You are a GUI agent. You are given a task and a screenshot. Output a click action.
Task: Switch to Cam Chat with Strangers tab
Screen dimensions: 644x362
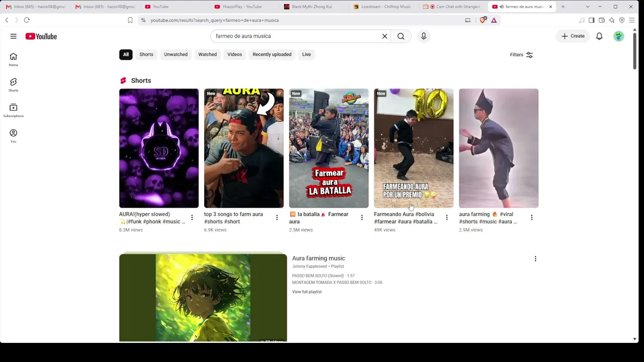(453, 7)
